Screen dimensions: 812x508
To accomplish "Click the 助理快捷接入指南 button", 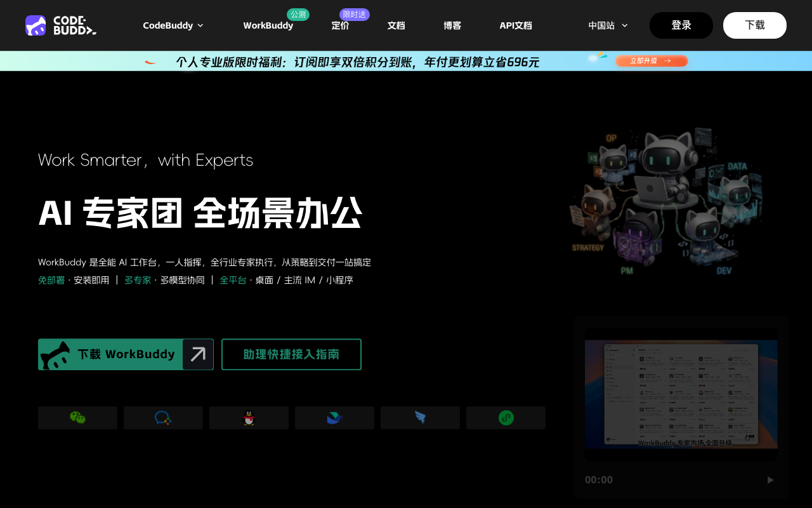I will tap(291, 354).
